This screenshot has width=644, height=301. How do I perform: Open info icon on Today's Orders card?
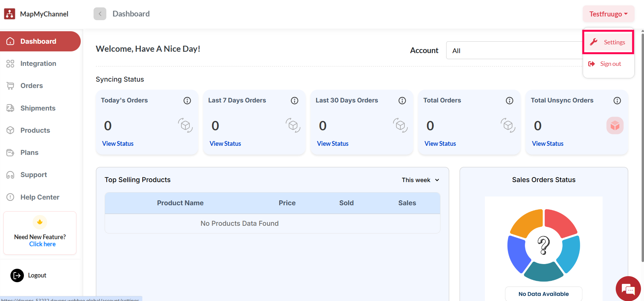187,100
